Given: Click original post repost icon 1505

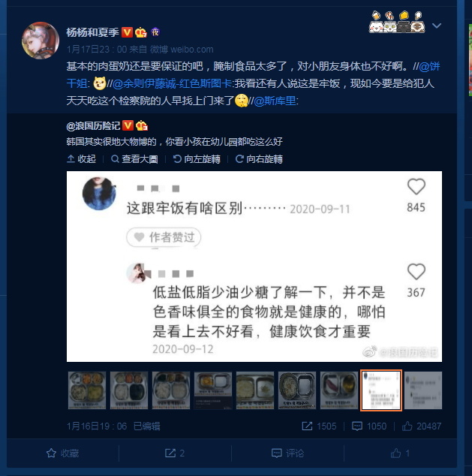Looking at the screenshot, I should click(307, 426).
